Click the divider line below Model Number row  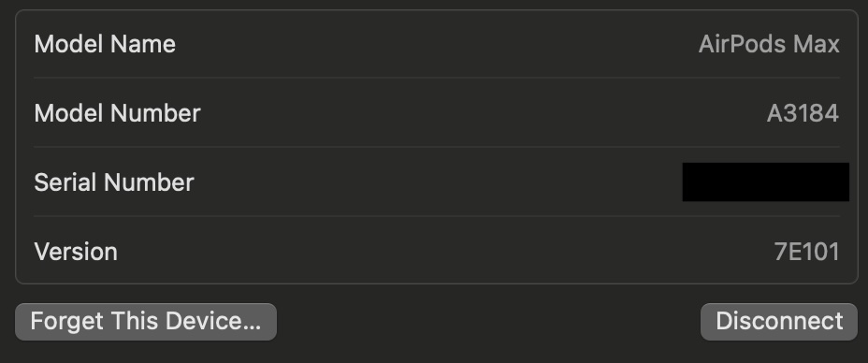(437, 147)
